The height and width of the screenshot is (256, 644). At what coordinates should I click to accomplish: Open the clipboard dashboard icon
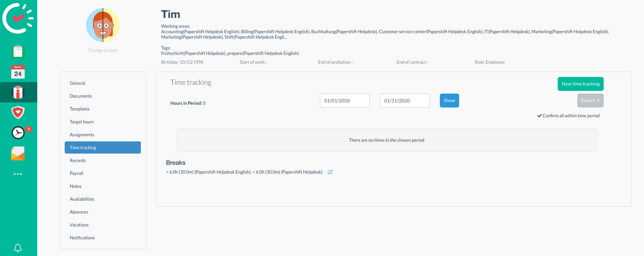(x=18, y=52)
